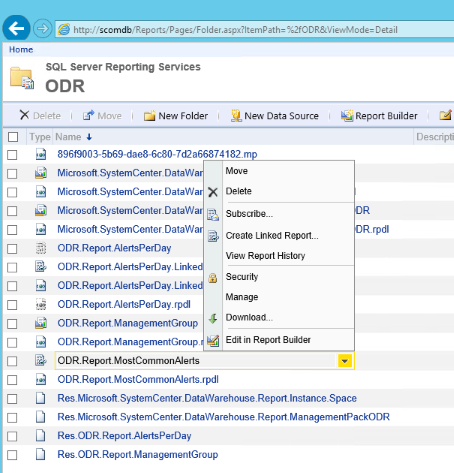Open the ODR.Report.MostCommonAlerts.rpdl link

138,379
